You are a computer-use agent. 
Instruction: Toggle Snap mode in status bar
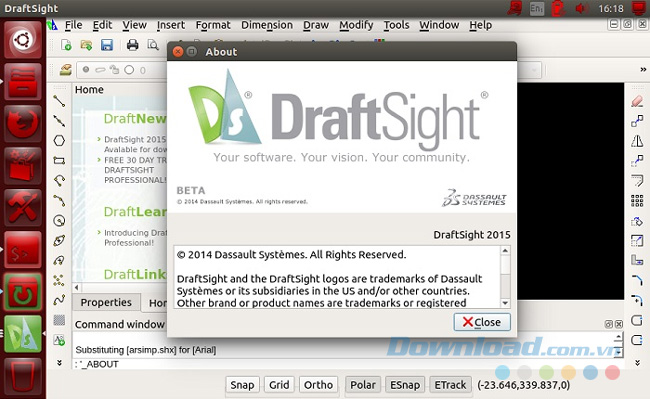point(243,385)
